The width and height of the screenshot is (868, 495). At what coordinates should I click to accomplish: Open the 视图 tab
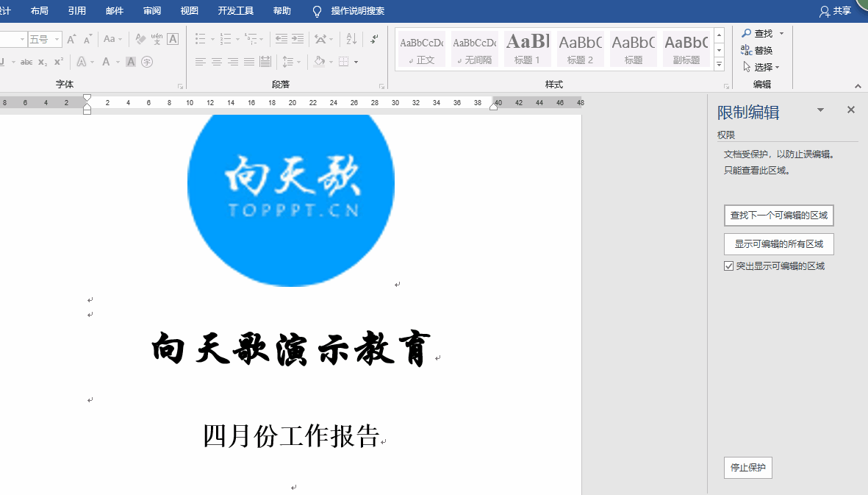190,10
